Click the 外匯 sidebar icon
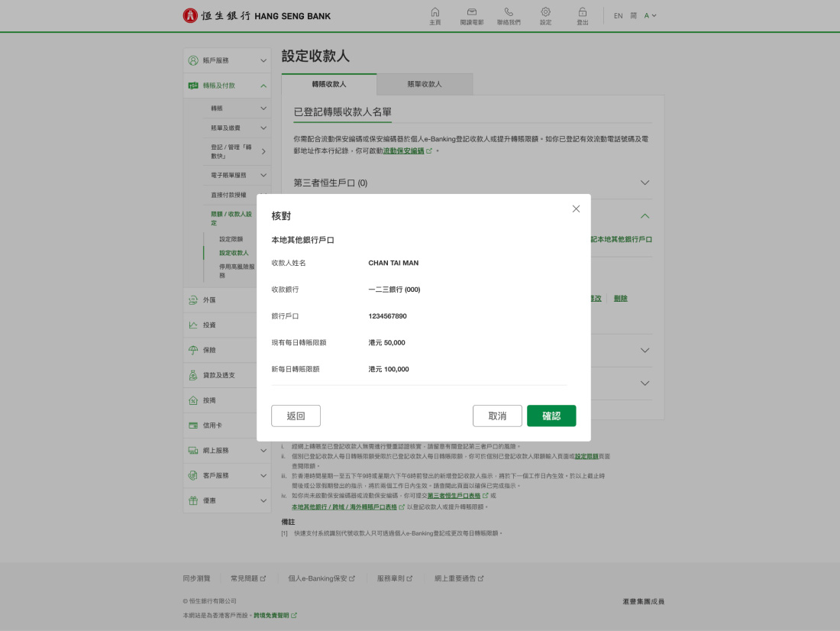840x631 pixels. tap(193, 300)
